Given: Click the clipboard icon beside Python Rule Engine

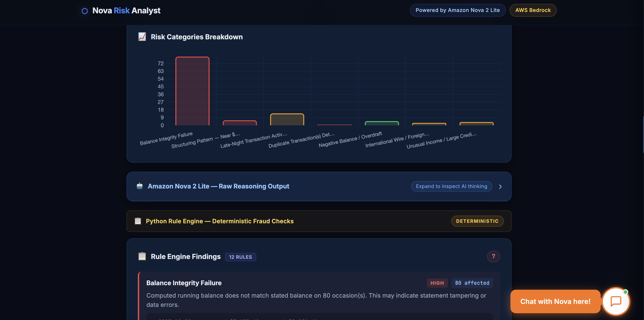Looking at the screenshot, I should (138, 221).
